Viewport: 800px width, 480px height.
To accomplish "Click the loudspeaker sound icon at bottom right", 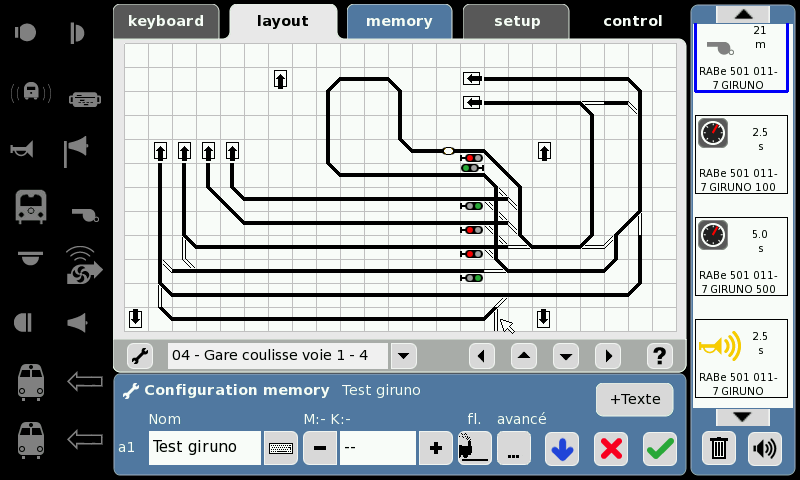I will click(765, 447).
